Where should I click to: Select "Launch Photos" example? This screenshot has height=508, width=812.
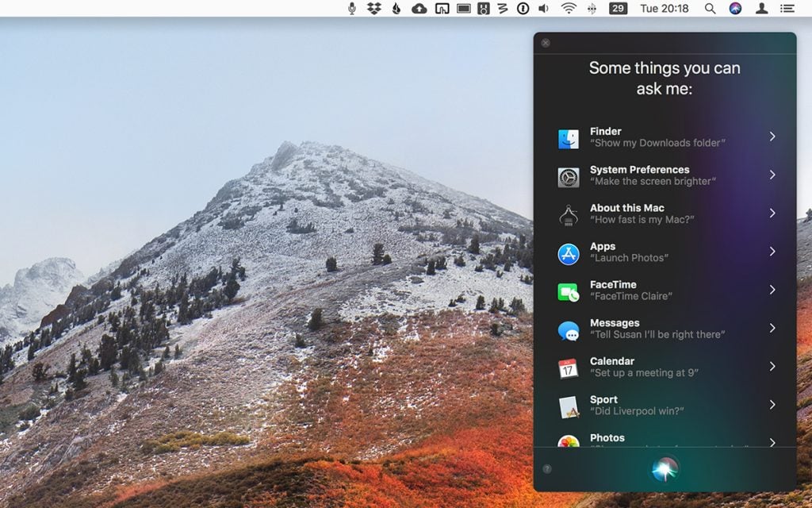[x=629, y=258]
